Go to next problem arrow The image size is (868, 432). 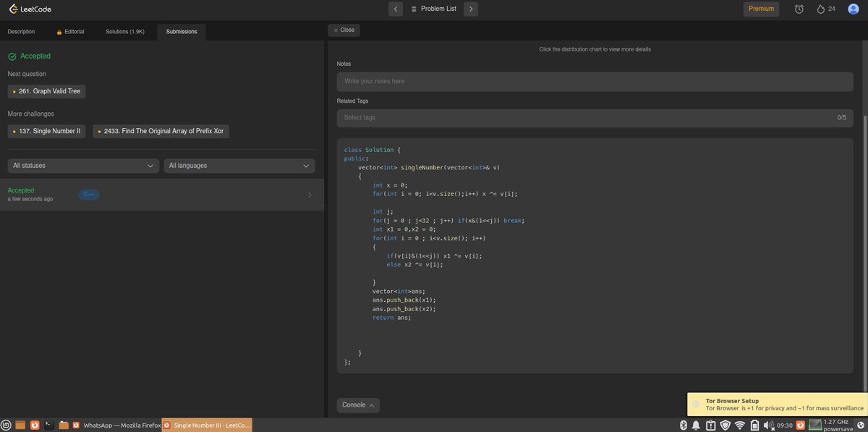tap(471, 9)
